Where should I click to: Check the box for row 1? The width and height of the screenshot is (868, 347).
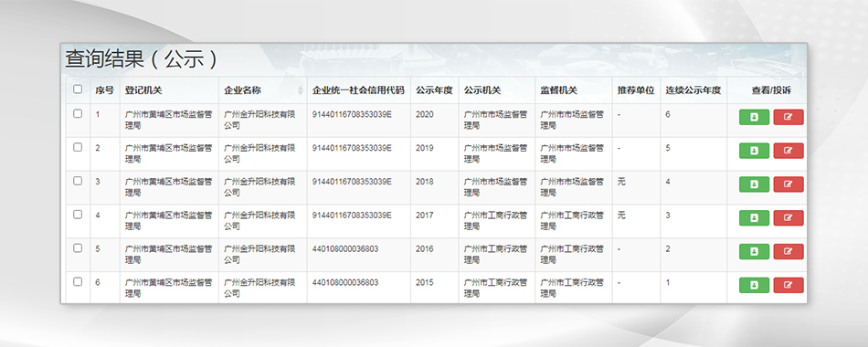point(78,113)
